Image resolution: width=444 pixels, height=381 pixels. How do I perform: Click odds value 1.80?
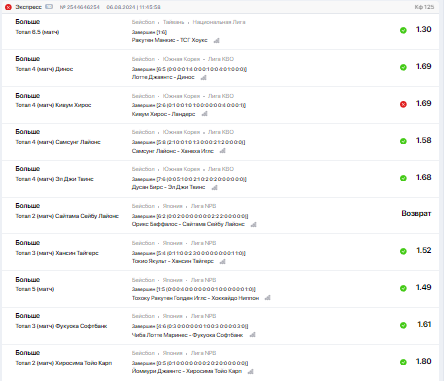pyautogui.click(x=424, y=361)
